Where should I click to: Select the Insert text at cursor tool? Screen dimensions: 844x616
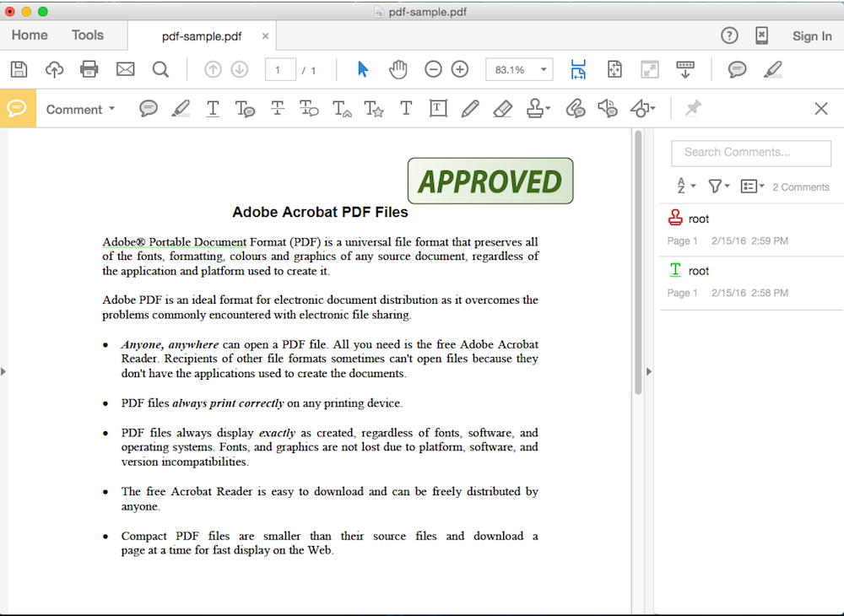[342, 109]
